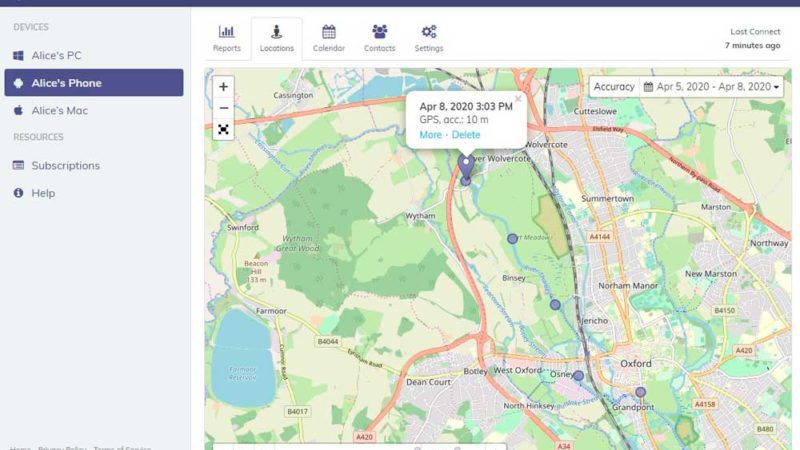
Task: Click the selected location pin marker
Action: coord(465,167)
